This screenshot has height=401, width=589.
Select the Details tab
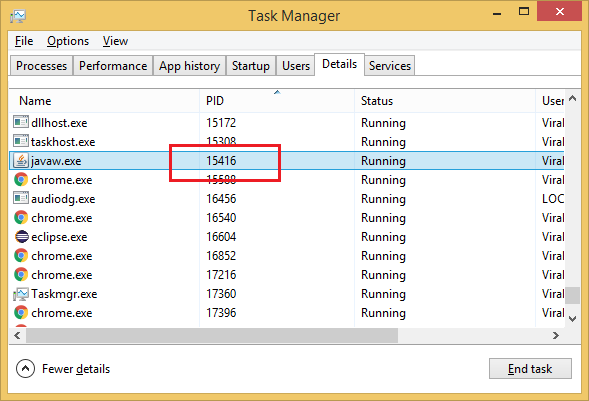pos(340,64)
